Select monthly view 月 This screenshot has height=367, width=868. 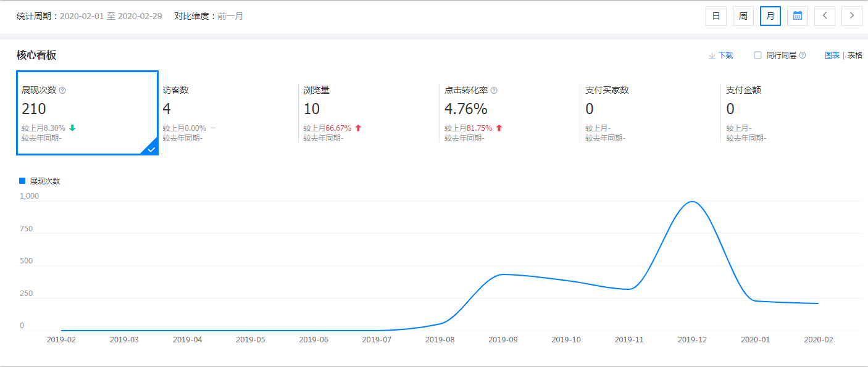click(x=770, y=16)
